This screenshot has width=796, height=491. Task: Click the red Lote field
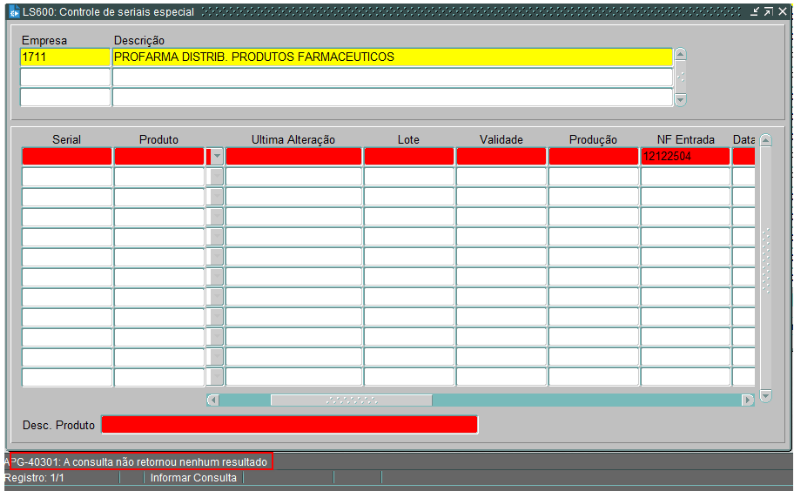point(409,156)
